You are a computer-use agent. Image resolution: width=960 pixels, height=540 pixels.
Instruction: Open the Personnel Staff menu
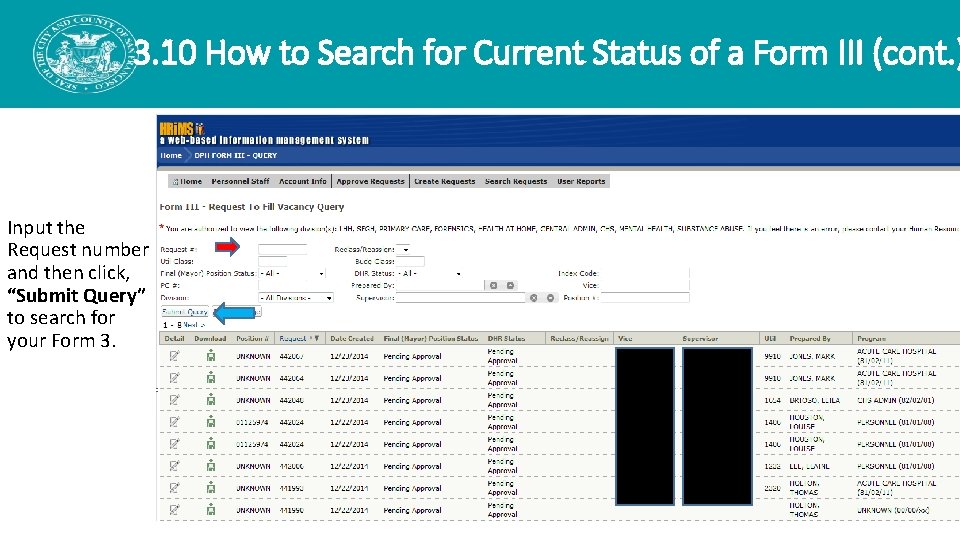click(x=240, y=181)
